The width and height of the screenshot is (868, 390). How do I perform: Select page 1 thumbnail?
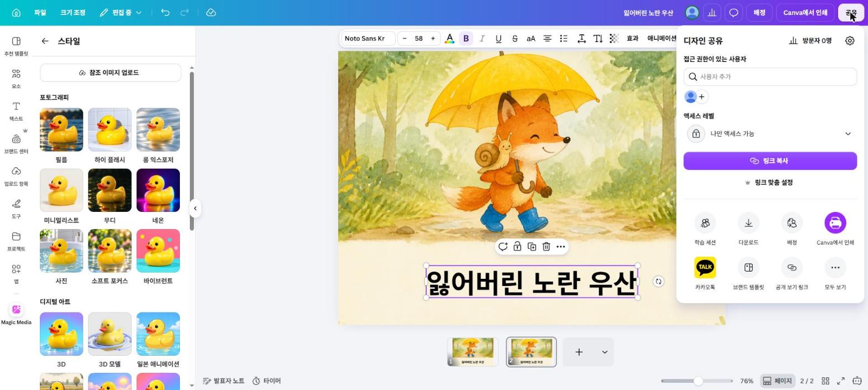coord(473,352)
